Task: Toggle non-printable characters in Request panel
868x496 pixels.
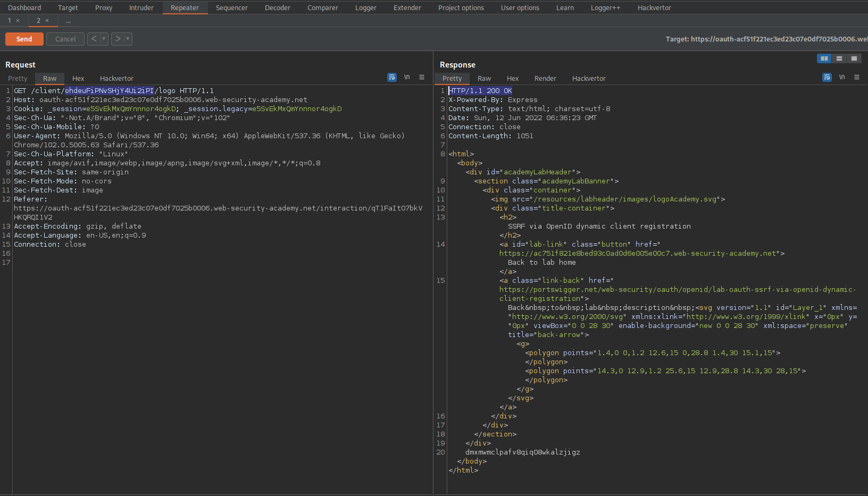Action: tap(407, 77)
